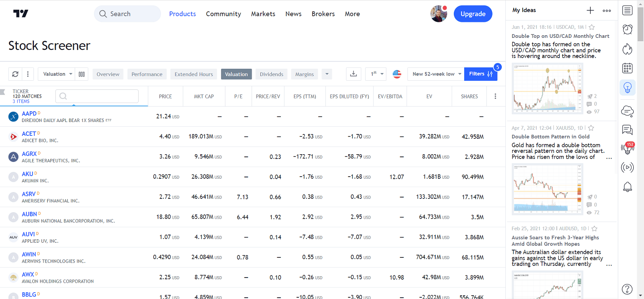
Task: Open the AGRX ticker link
Action: pyautogui.click(x=29, y=154)
